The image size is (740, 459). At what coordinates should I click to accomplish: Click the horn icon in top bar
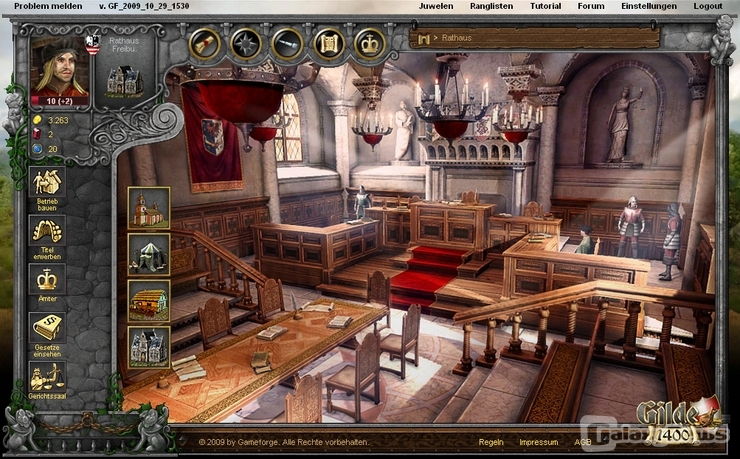(205, 43)
